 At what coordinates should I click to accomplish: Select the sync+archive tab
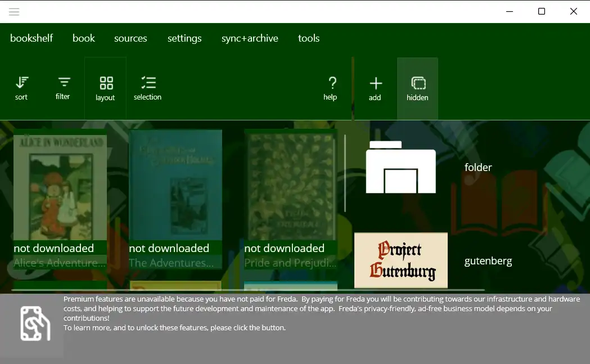coord(250,38)
